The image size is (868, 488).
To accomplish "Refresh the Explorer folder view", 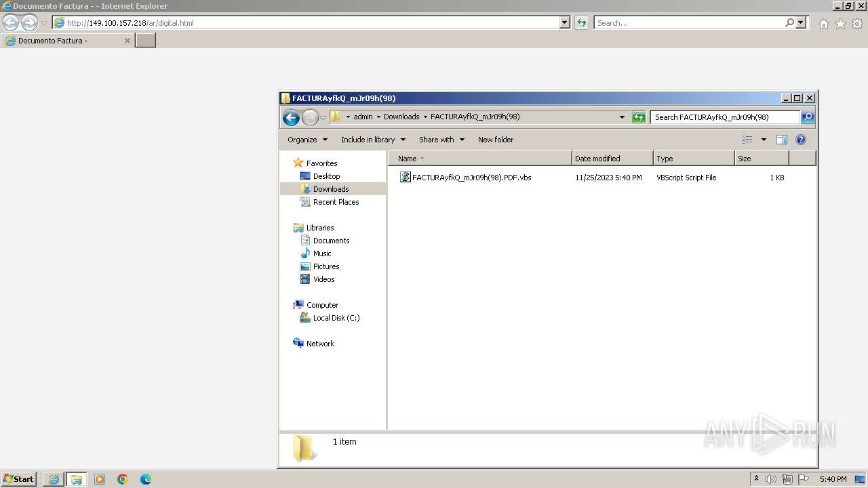I will (639, 117).
